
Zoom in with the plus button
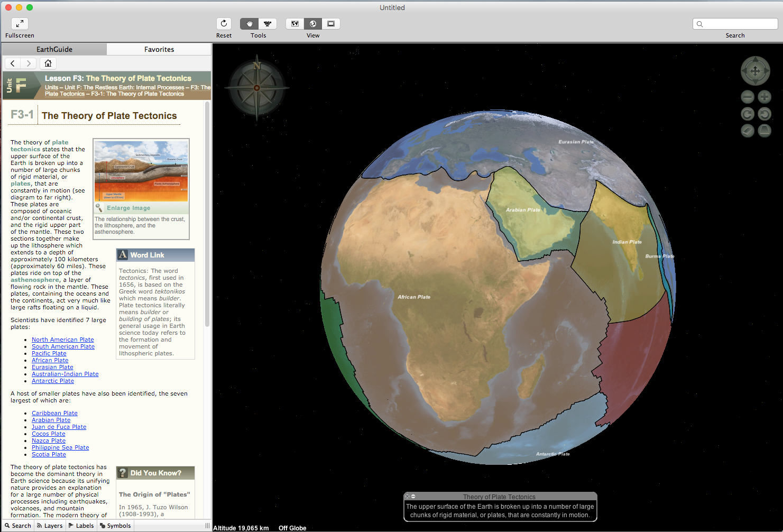(764, 97)
